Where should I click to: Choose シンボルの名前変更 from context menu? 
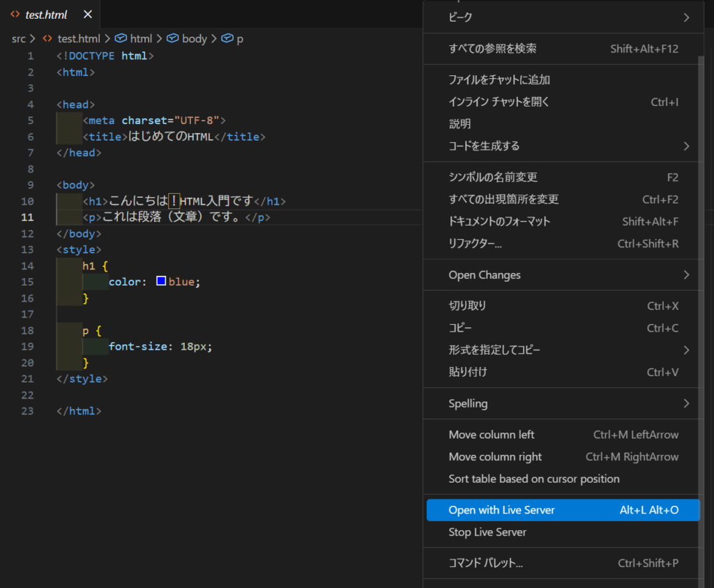point(493,178)
